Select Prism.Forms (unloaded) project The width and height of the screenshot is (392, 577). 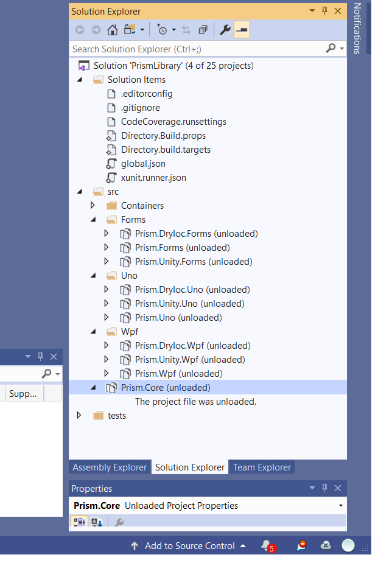pyautogui.click(x=182, y=247)
